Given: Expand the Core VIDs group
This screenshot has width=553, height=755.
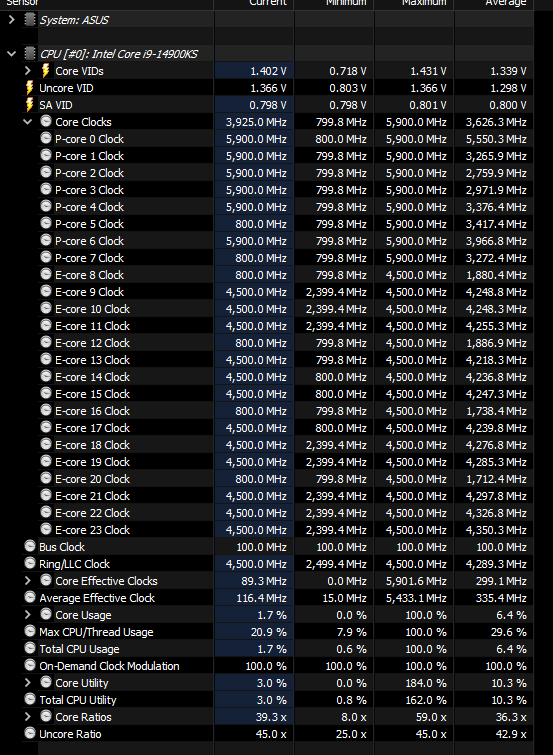Looking at the screenshot, I should point(28,71).
